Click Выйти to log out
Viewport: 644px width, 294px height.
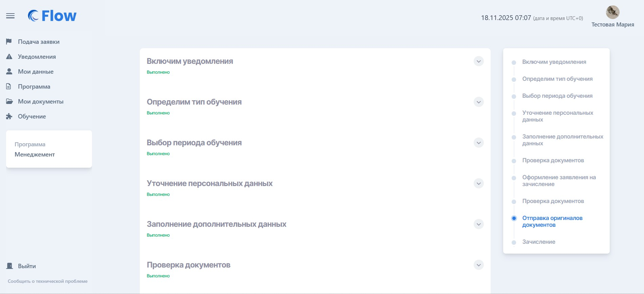click(x=27, y=266)
